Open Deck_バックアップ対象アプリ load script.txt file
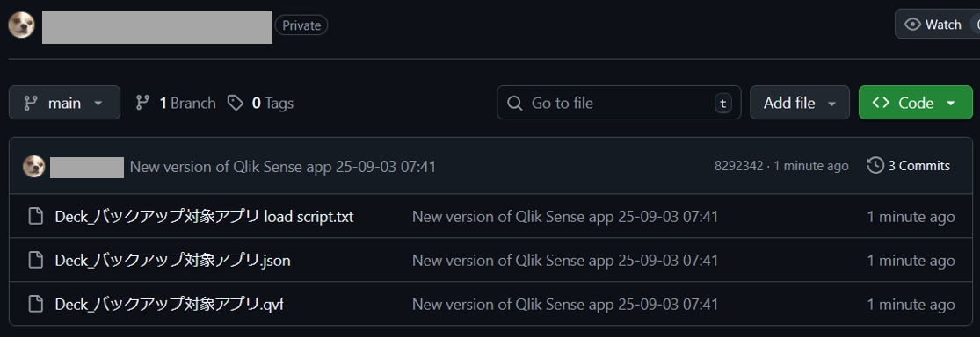Screen dimensions: 980x338 tap(205, 217)
